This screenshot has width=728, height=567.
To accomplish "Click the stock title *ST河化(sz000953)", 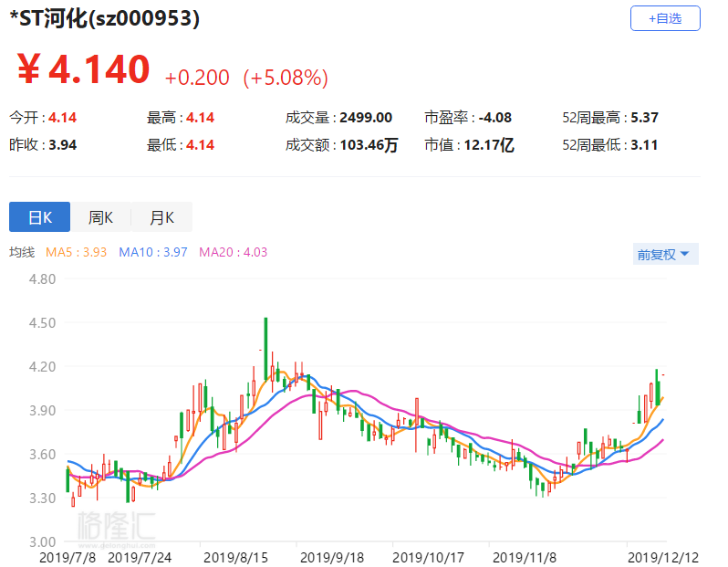I will pyautogui.click(x=105, y=18).
